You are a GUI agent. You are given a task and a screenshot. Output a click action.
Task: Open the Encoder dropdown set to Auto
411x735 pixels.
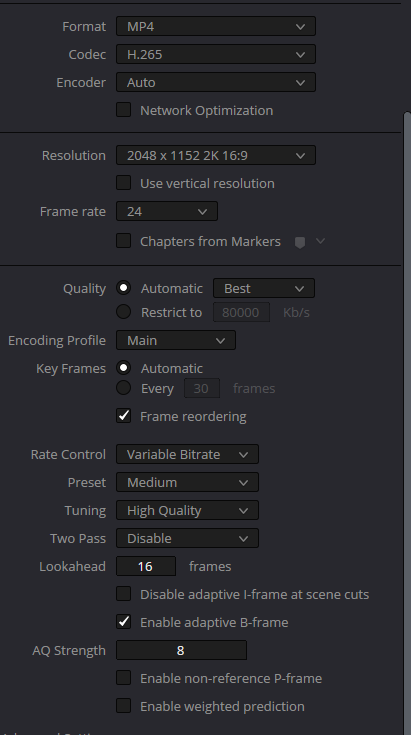click(x=216, y=82)
